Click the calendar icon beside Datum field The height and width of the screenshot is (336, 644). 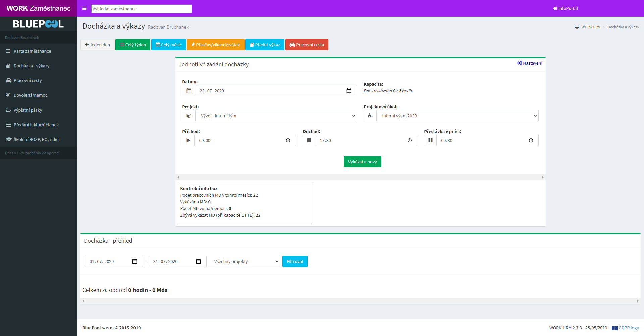tap(189, 91)
